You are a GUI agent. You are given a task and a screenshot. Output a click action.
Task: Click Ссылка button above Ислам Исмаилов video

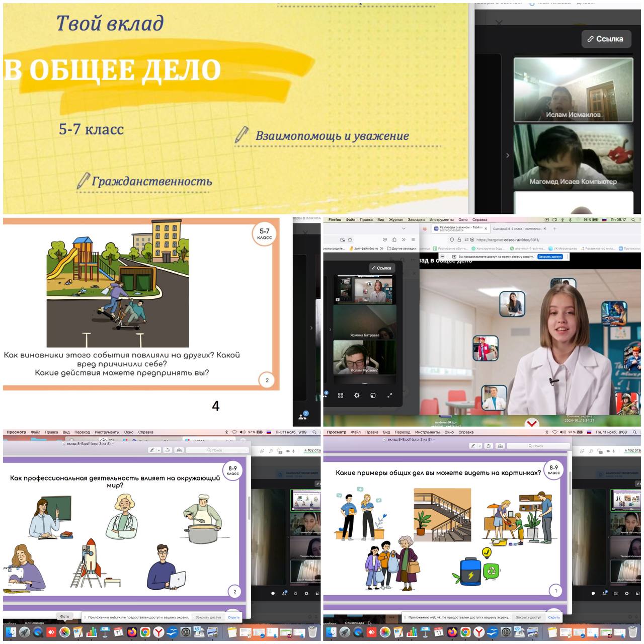(605, 39)
